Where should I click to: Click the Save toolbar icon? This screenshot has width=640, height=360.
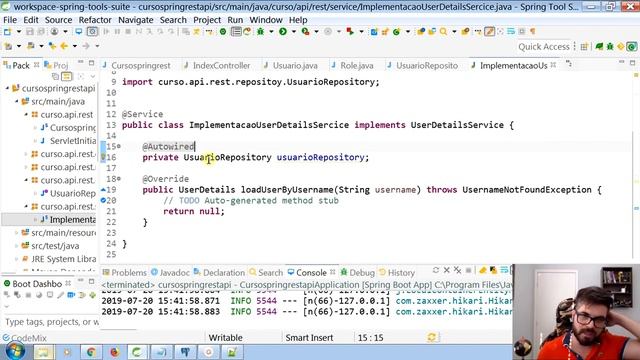click(29, 31)
